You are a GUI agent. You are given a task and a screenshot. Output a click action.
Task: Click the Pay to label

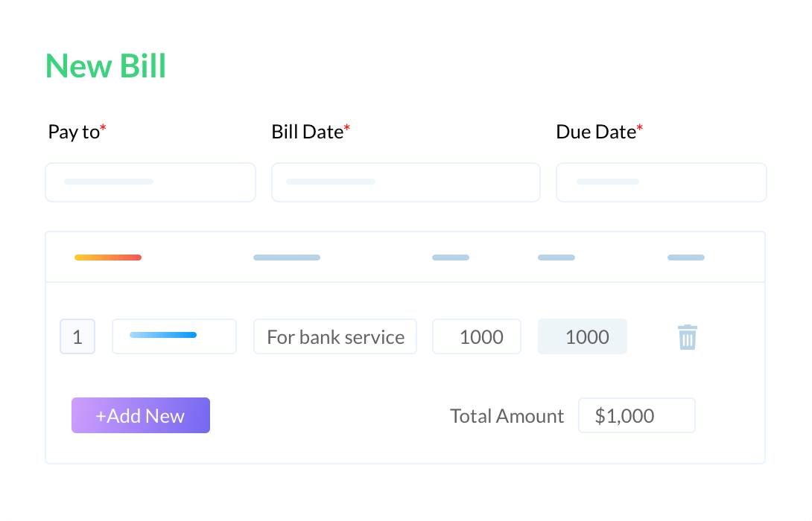tap(77, 132)
